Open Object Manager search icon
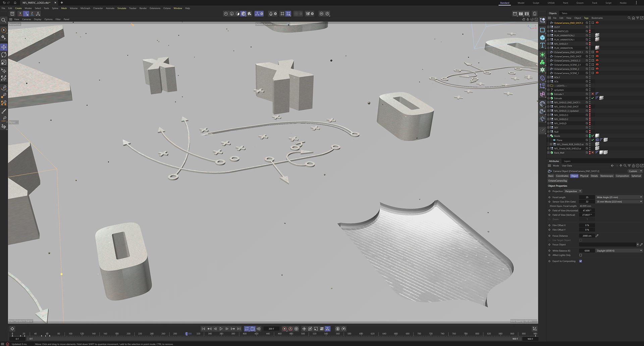This screenshot has height=346, width=644. pyautogui.click(x=629, y=18)
